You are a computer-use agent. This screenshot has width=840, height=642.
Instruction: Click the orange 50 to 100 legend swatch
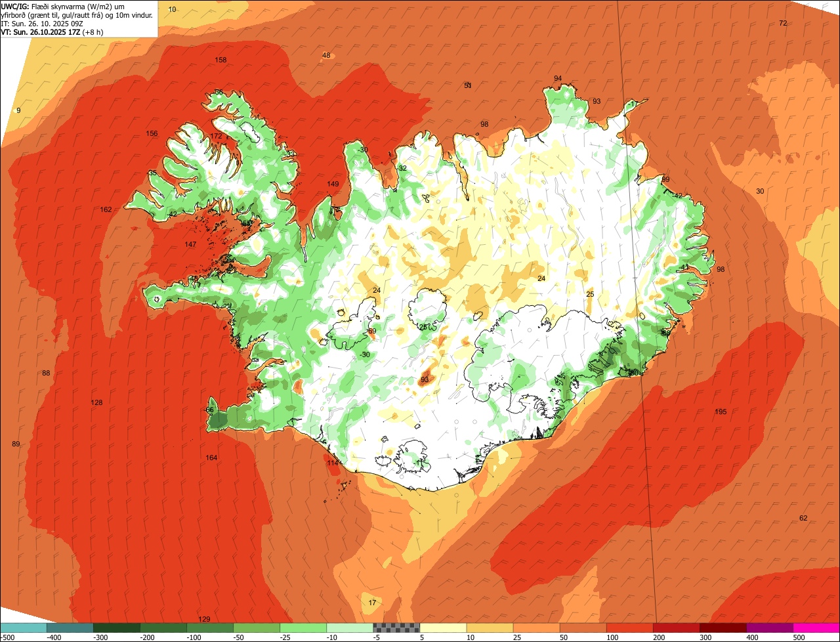(x=583, y=628)
